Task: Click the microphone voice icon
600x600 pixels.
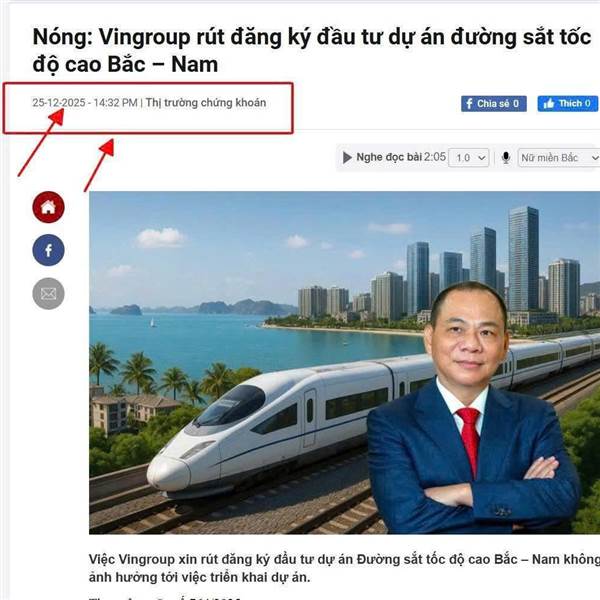Action: 506,158
